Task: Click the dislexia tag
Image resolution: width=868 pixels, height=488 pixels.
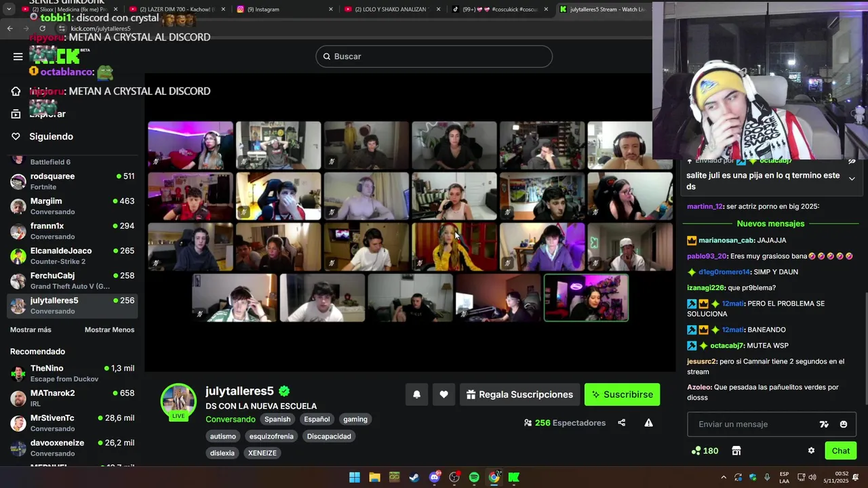Action: pyautogui.click(x=222, y=453)
